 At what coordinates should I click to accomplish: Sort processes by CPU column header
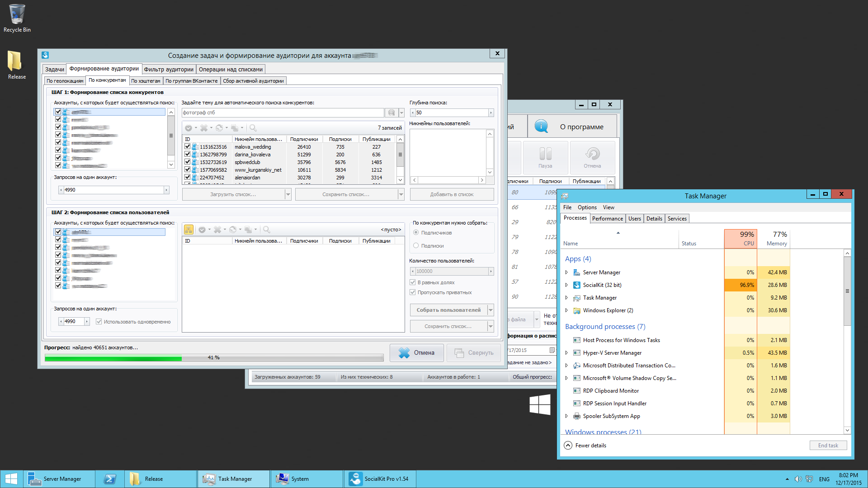pyautogui.click(x=741, y=238)
